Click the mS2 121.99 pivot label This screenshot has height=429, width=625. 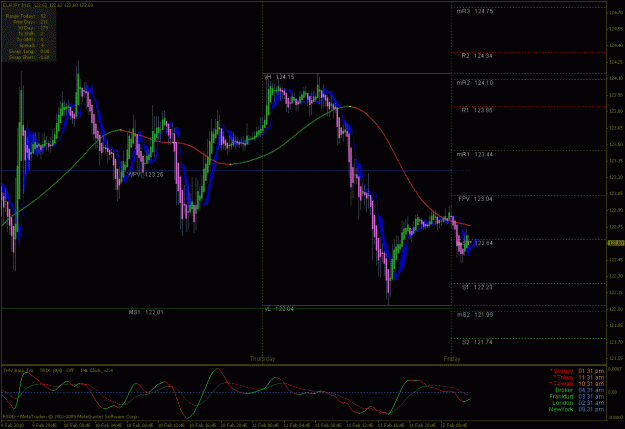click(475, 315)
